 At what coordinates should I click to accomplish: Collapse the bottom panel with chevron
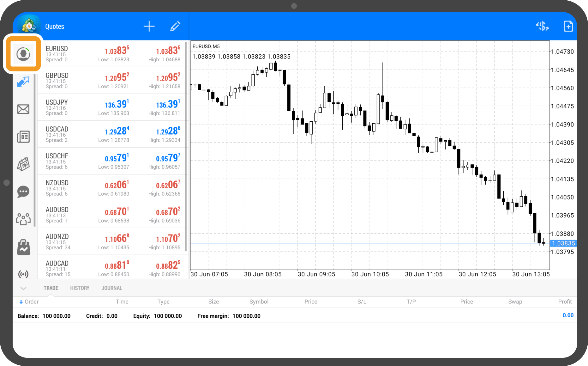coord(23,288)
